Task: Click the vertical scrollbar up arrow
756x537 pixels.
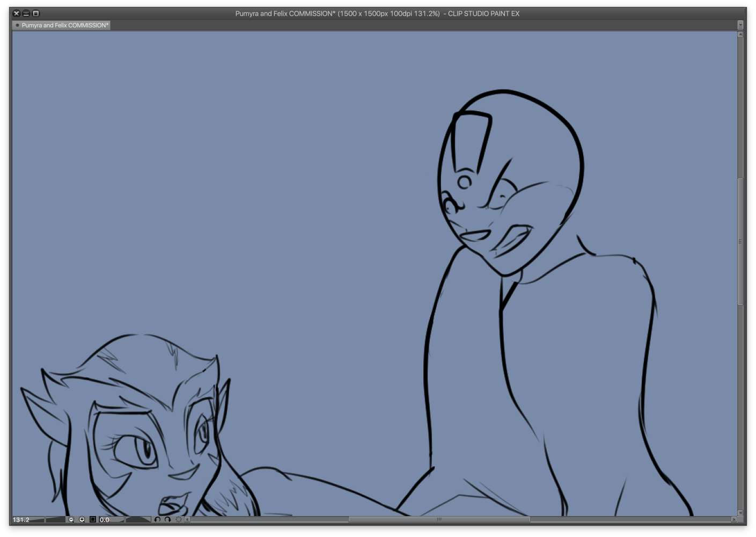Action: (x=740, y=34)
